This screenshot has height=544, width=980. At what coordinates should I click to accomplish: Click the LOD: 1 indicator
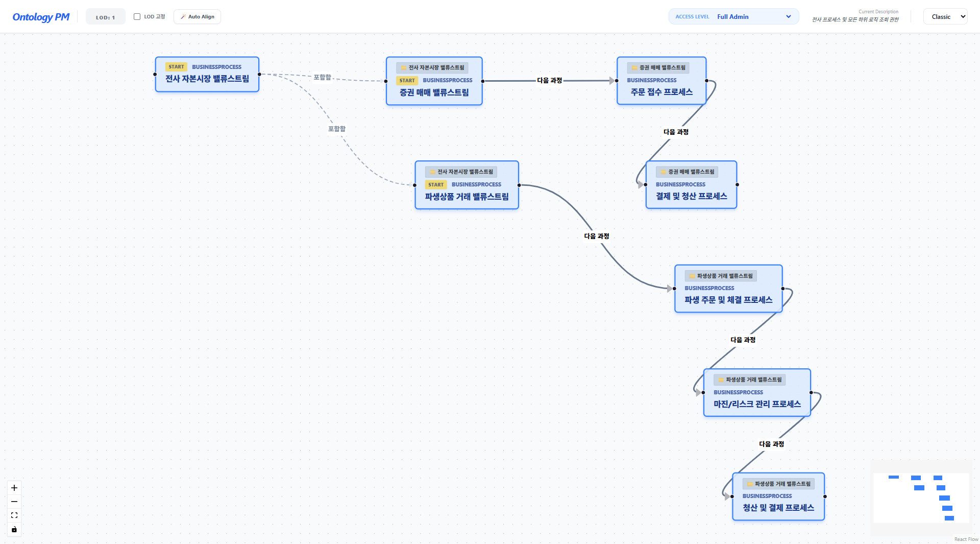tap(105, 17)
